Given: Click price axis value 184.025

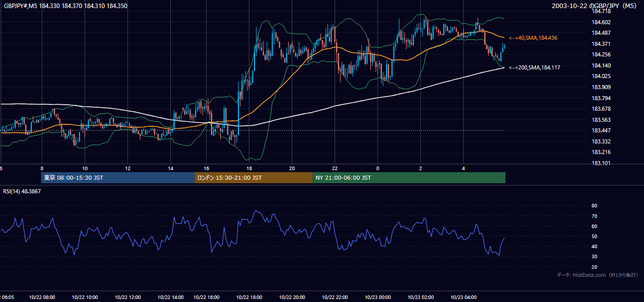Looking at the screenshot, I should (601, 77).
